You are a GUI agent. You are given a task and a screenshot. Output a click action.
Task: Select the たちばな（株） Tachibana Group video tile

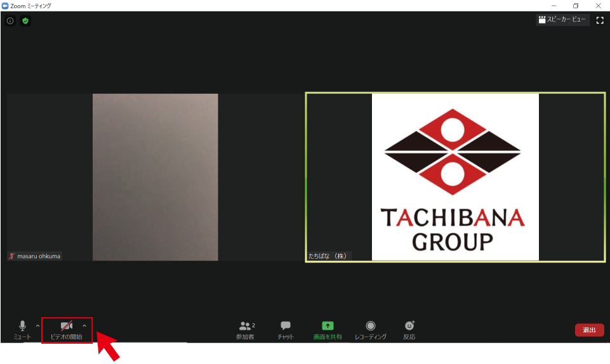[x=455, y=177]
